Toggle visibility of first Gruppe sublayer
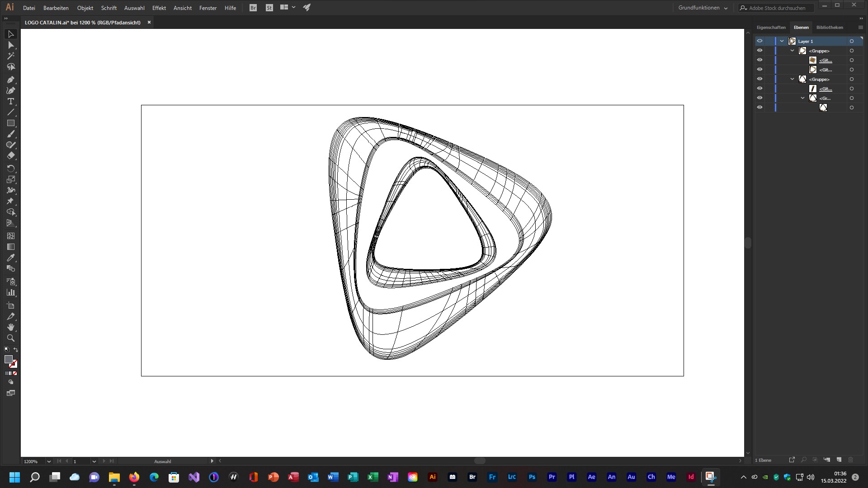868x488 pixels. (759, 51)
